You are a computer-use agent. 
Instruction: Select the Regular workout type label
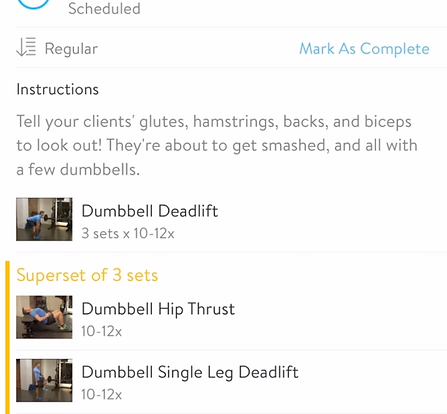pos(71,49)
